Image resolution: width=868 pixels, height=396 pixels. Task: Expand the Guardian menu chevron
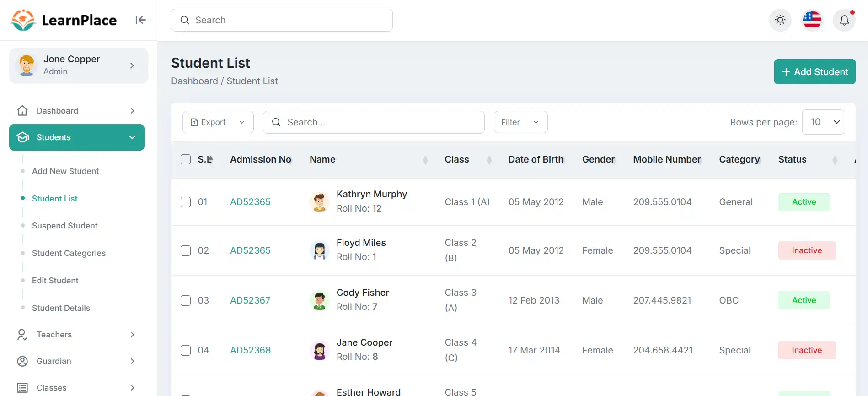point(132,361)
